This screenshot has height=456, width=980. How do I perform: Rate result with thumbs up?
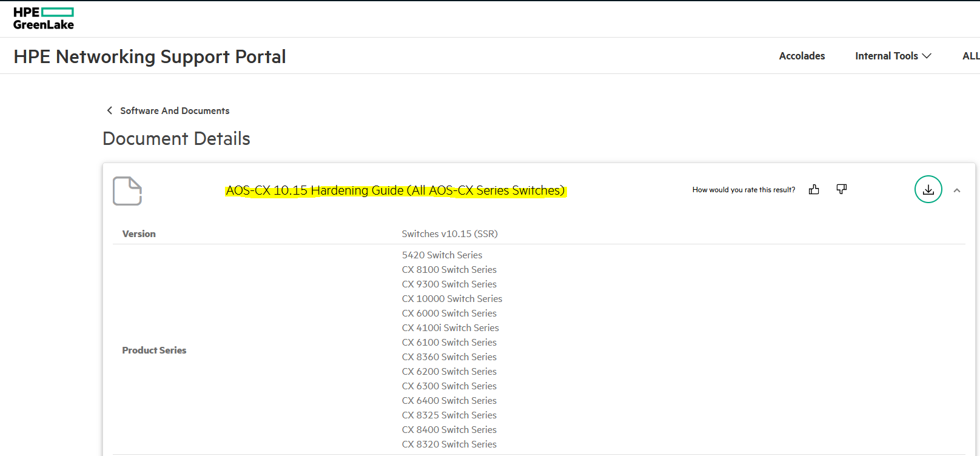pos(814,190)
